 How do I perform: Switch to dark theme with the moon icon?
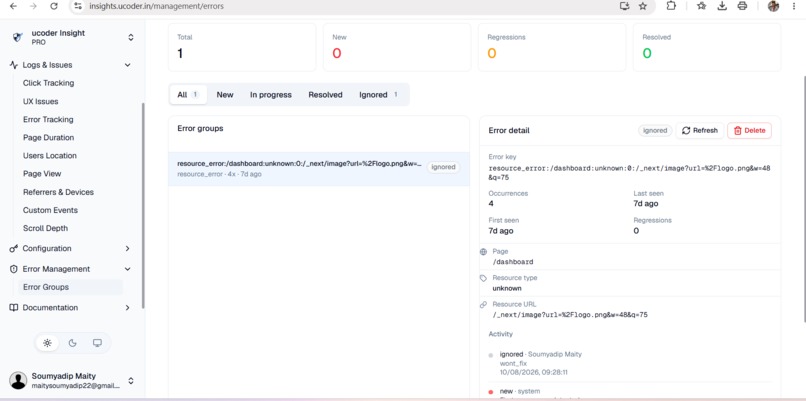(x=72, y=343)
